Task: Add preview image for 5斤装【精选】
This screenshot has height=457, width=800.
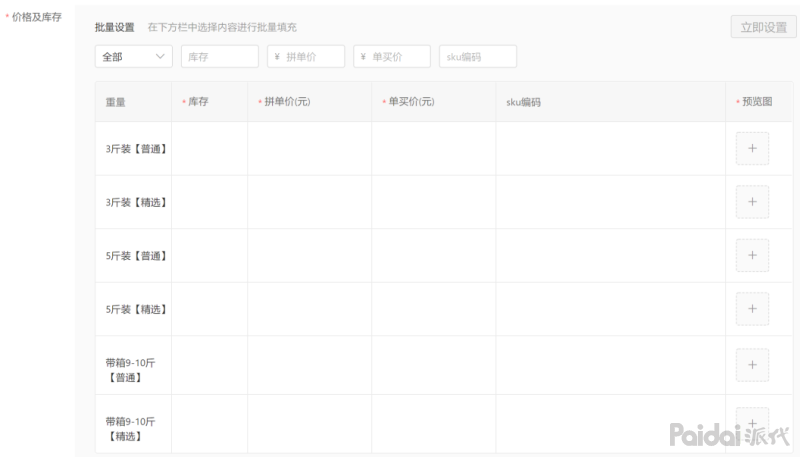Action: pyautogui.click(x=752, y=309)
